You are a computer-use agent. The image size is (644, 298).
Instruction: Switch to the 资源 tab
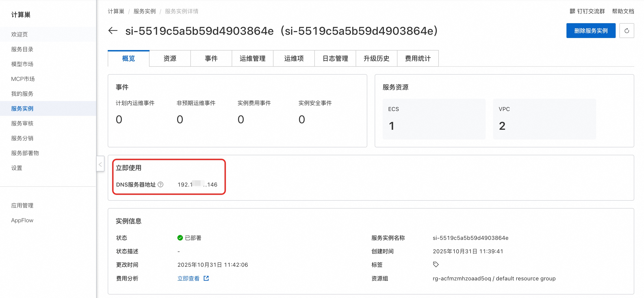170,58
